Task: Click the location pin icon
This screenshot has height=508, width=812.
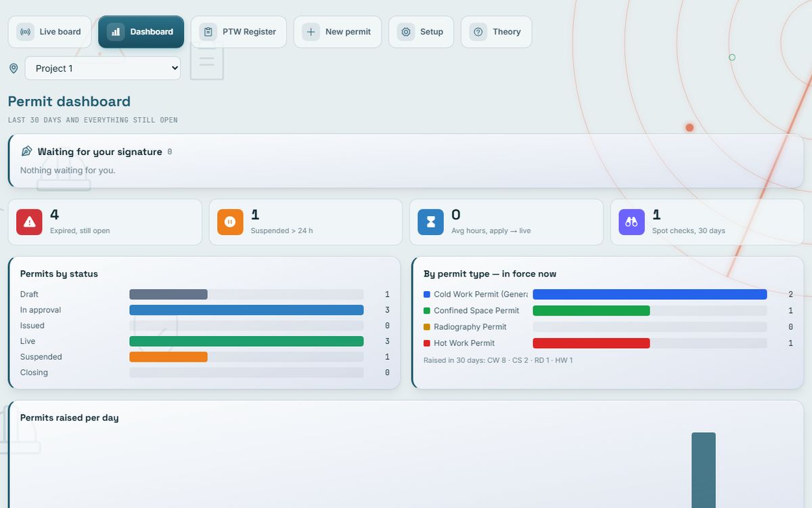Action: pyautogui.click(x=14, y=68)
